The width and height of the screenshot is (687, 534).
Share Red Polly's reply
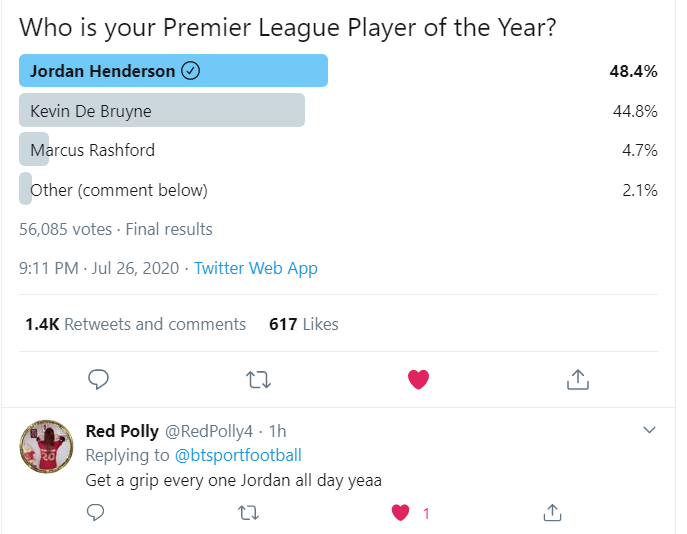pyautogui.click(x=552, y=513)
